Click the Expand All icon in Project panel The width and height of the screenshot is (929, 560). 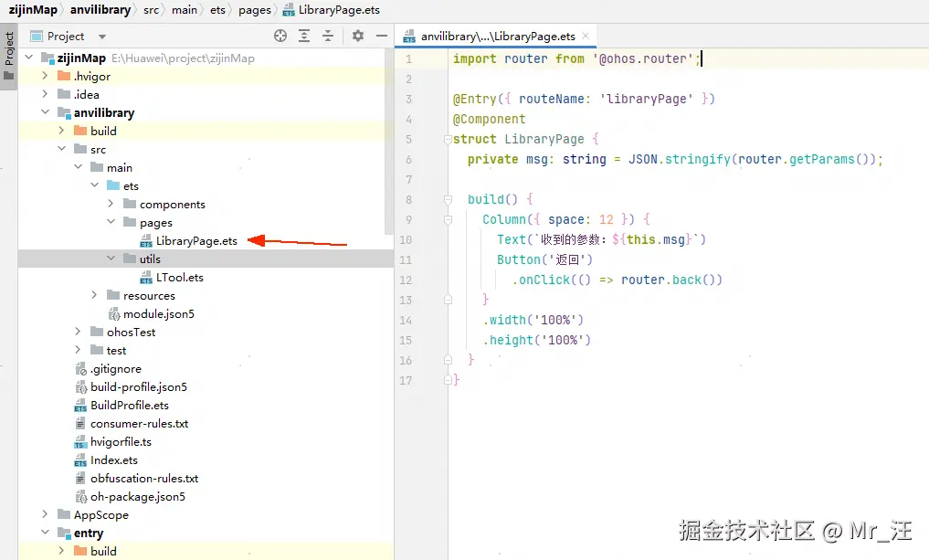tap(304, 37)
